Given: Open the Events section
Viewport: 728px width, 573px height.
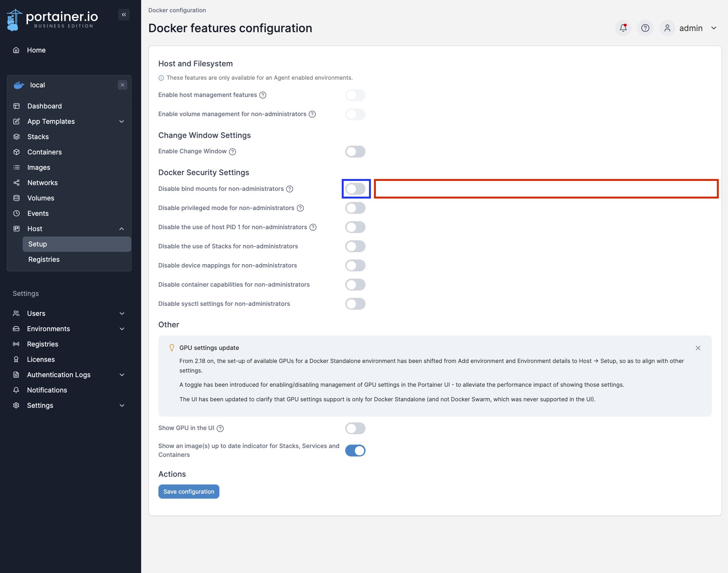Looking at the screenshot, I should tap(38, 213).
